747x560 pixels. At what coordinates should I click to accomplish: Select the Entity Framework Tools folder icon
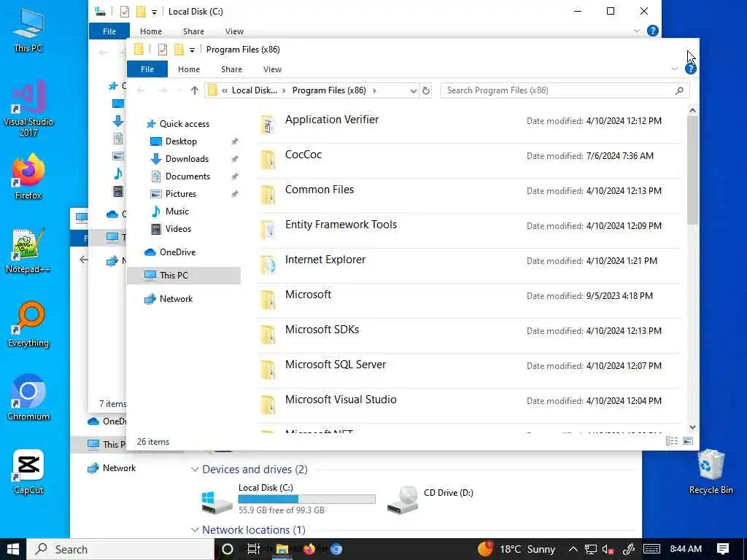pos(268,230)
